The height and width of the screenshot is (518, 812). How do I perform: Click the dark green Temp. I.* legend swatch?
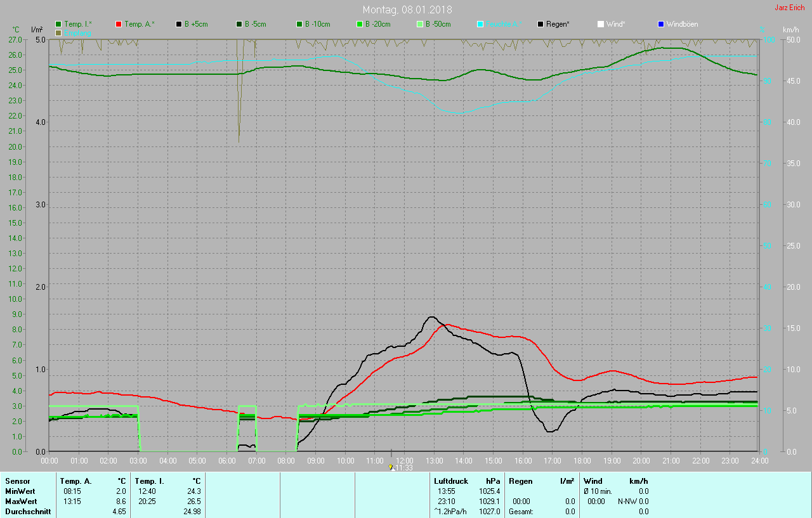pyautogui.click(x=58, y=24)
